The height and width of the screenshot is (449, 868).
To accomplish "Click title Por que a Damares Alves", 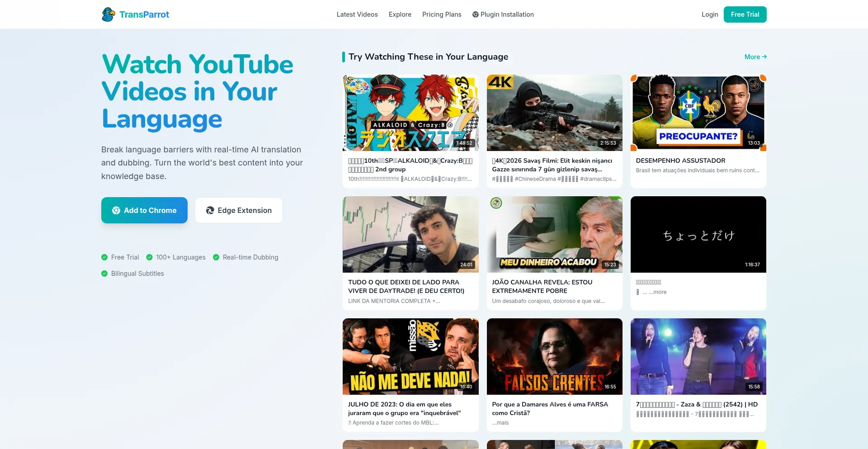I will (550, 409).
